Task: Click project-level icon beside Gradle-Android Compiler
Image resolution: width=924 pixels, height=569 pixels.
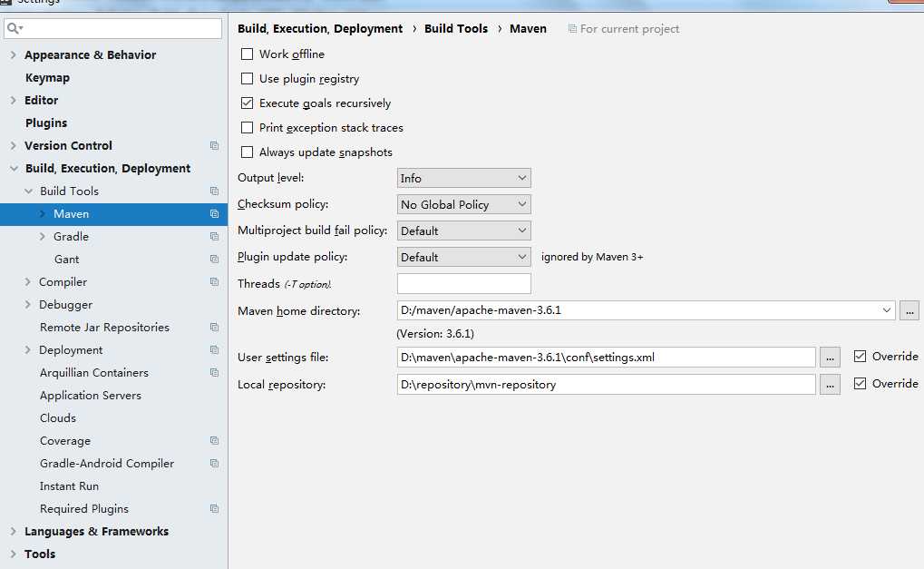Action: tap(215, 464)
